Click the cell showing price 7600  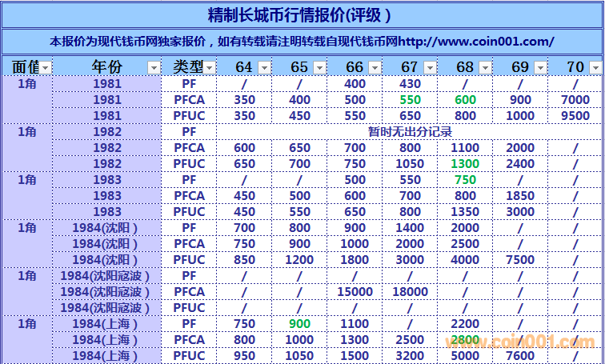(x=520, y=355)
